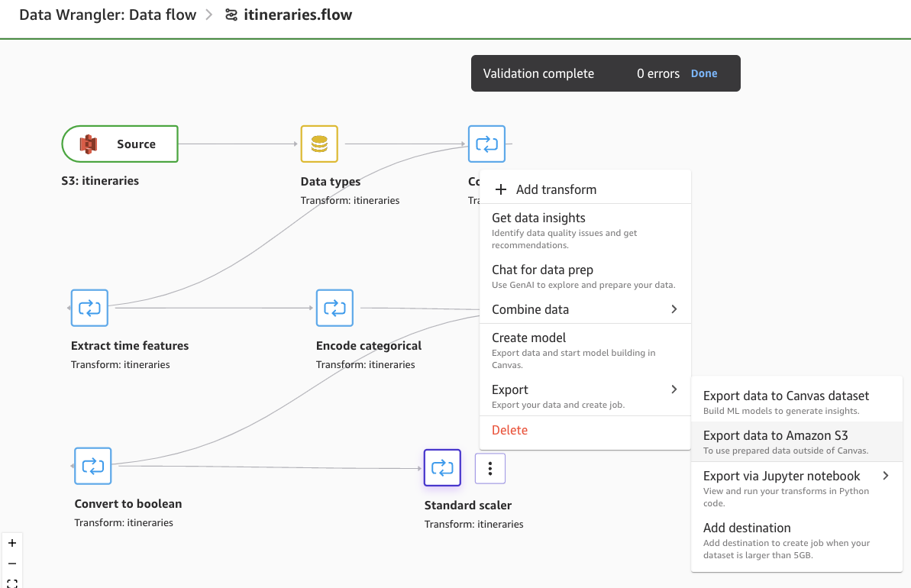
Task: Zoom in with the plus button
Action: (x=12, y=543)
